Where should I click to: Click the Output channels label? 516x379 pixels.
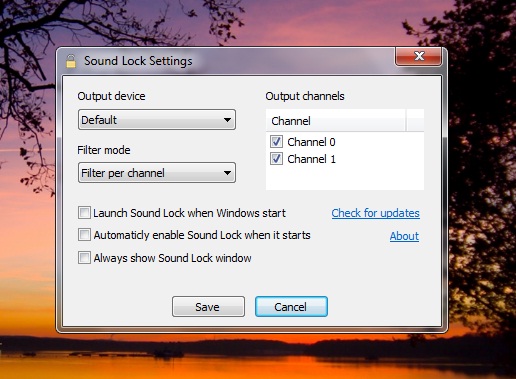305,96
